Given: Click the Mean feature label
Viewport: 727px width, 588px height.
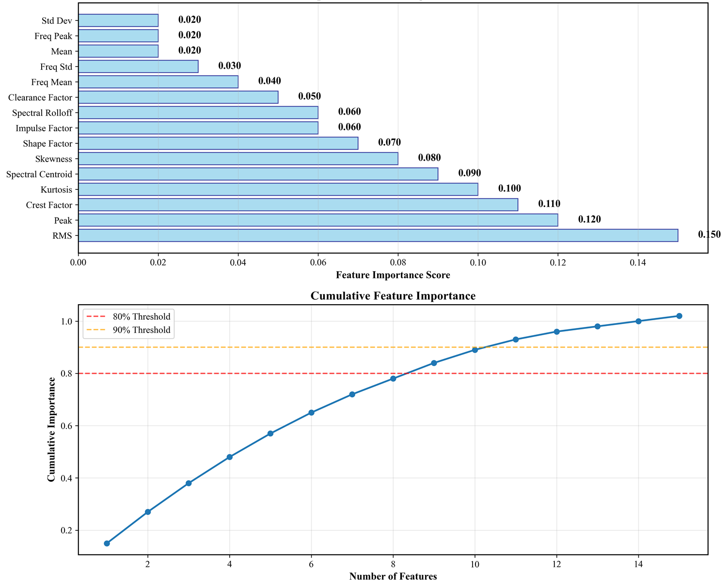Looking at the screenshot, I should (x=62, y=52).
